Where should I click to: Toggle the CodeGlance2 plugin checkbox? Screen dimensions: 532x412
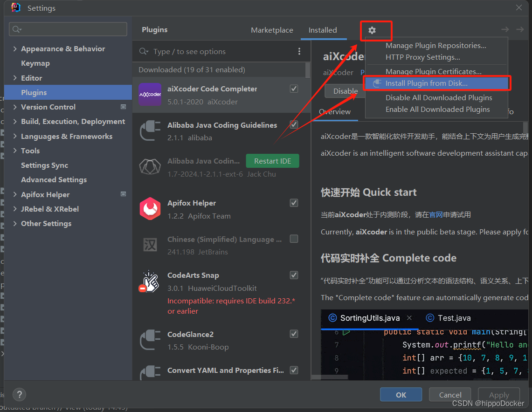pos(294,334)
